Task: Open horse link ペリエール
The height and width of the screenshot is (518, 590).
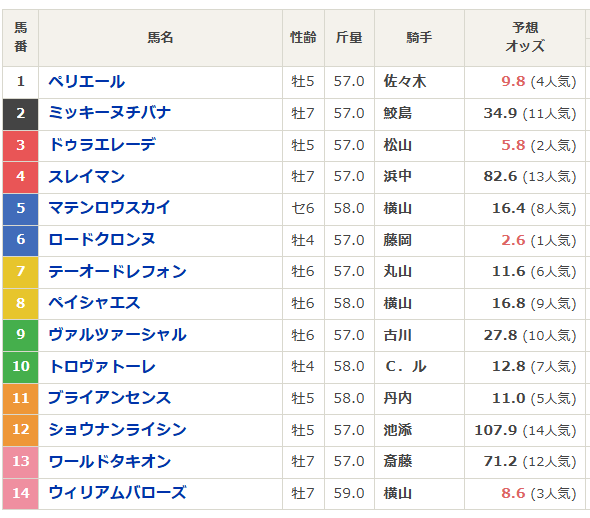Action: 87,82
